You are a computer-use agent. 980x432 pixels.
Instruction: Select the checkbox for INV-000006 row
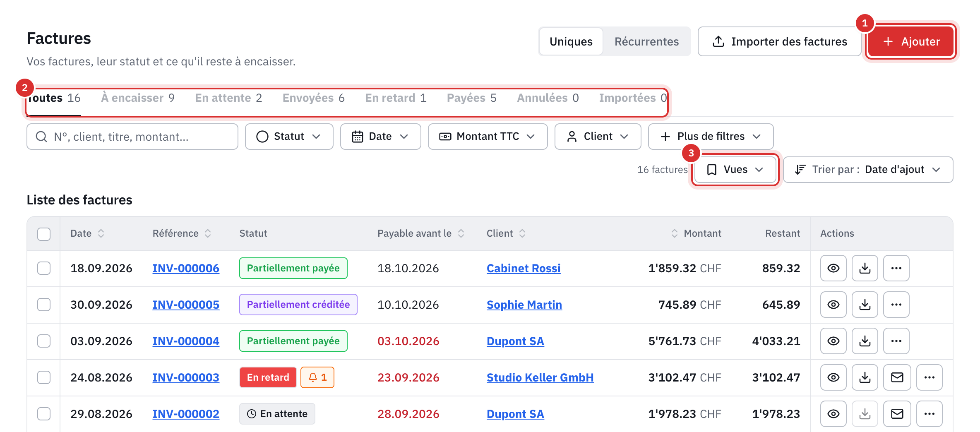(x=44, y=268)
